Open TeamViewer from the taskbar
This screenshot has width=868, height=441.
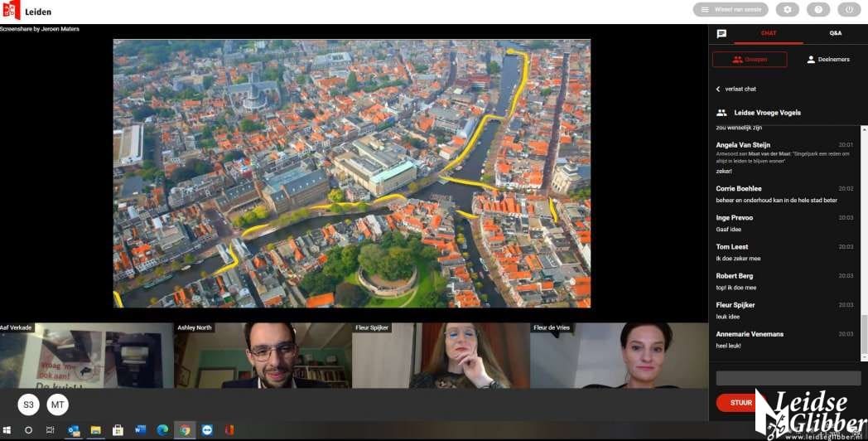(x=207, y=430)
